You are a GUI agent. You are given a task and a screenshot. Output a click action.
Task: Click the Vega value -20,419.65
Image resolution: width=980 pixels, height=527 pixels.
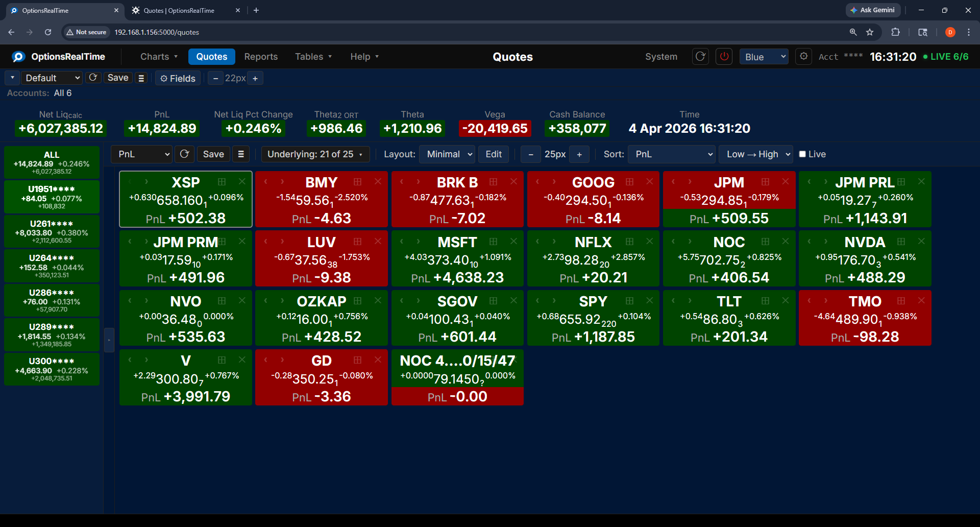tap(495, 128)
